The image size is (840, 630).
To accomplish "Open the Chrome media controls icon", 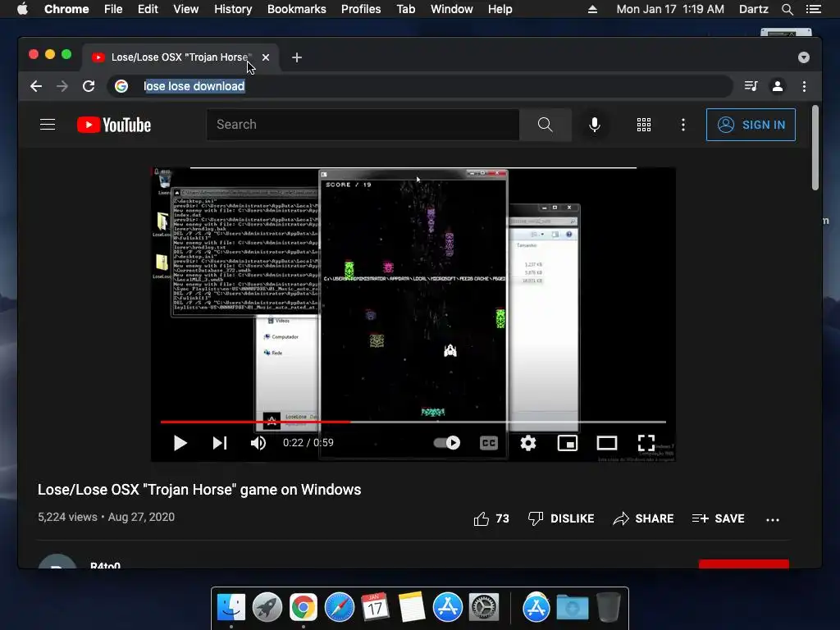I will coord(751,86).
